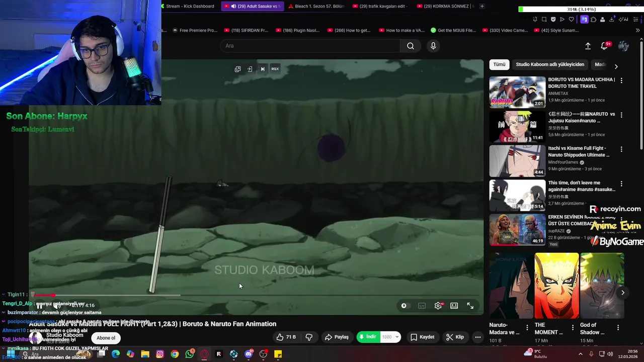The width and height of the screenshot is (644, 362).
Task: Open YouTube notifications bell
Action: 605,46
